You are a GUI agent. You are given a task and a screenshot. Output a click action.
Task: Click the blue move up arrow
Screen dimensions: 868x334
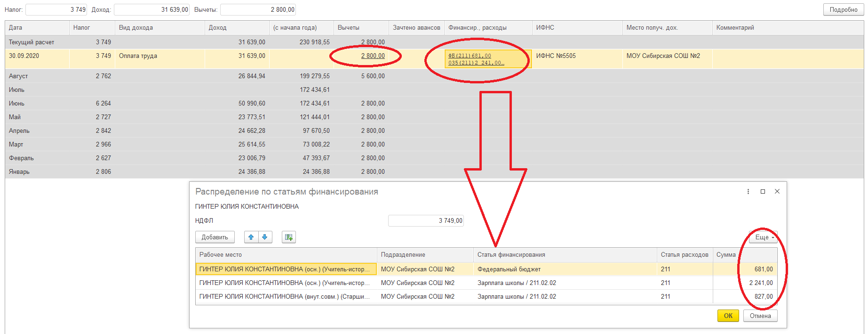point(251,237)
